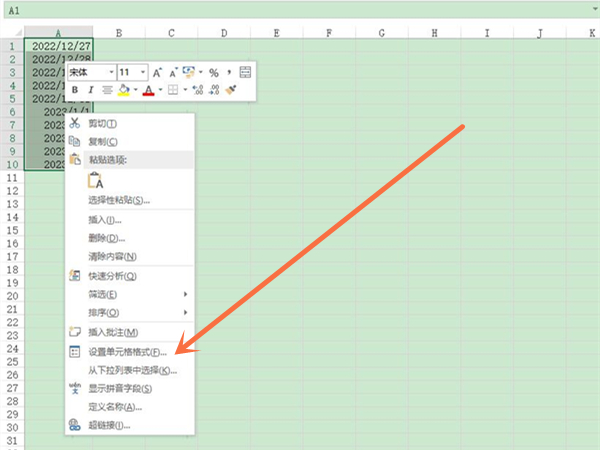Image resolution: width=600 pixels, height=450 pixels.
Task: Click the decrease decimal icon
Action: coord(213,90)
